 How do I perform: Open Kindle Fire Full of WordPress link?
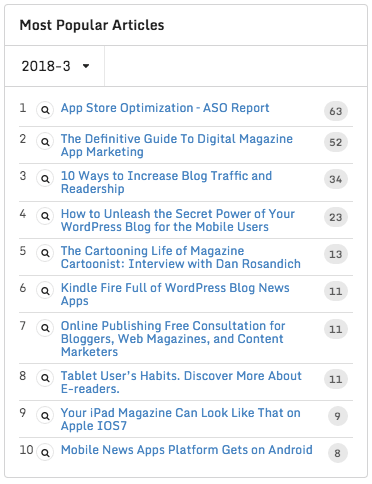tap(175, 294)
